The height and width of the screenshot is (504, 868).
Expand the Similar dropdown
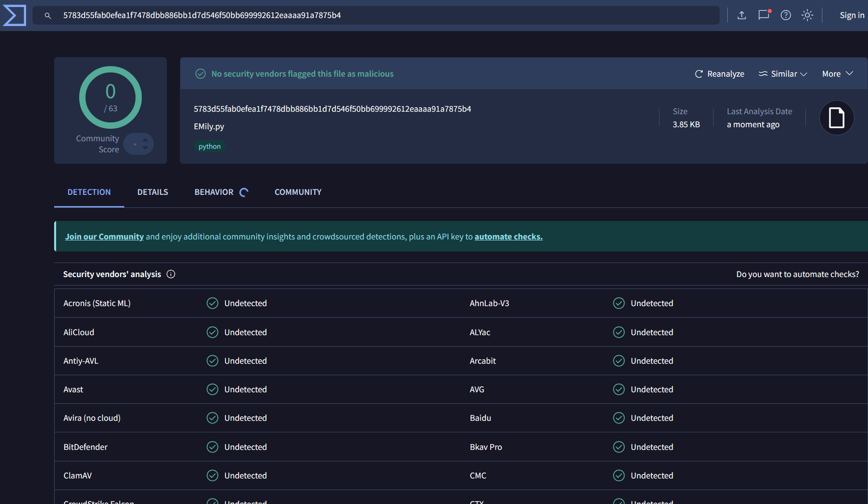click(783, 74)
